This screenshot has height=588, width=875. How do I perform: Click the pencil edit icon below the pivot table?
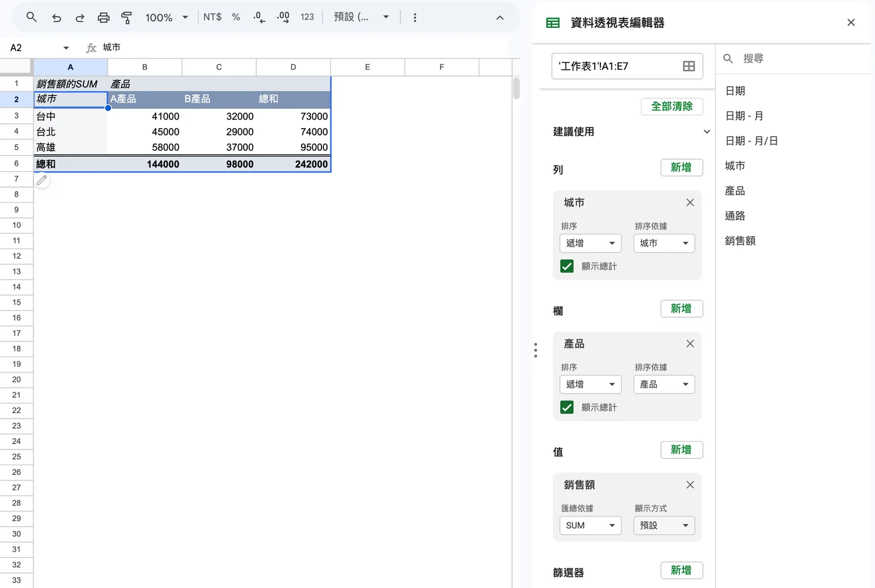pos(42,180)
